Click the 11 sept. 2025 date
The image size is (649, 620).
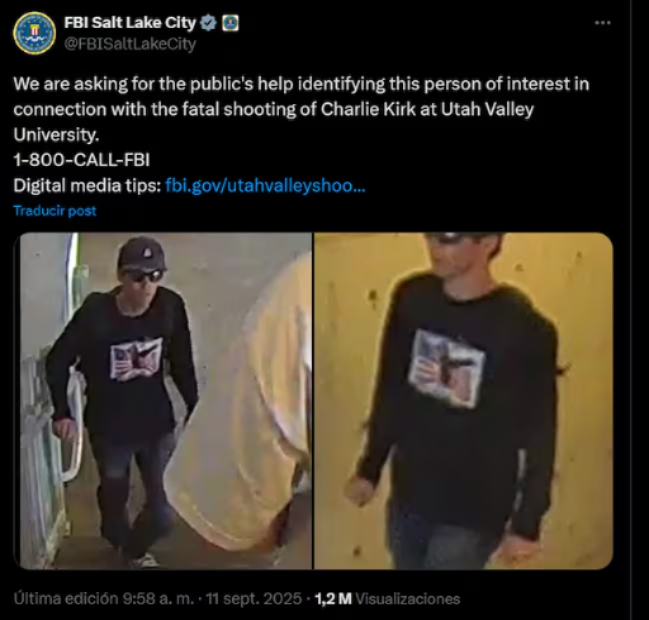tap(254, 598)
